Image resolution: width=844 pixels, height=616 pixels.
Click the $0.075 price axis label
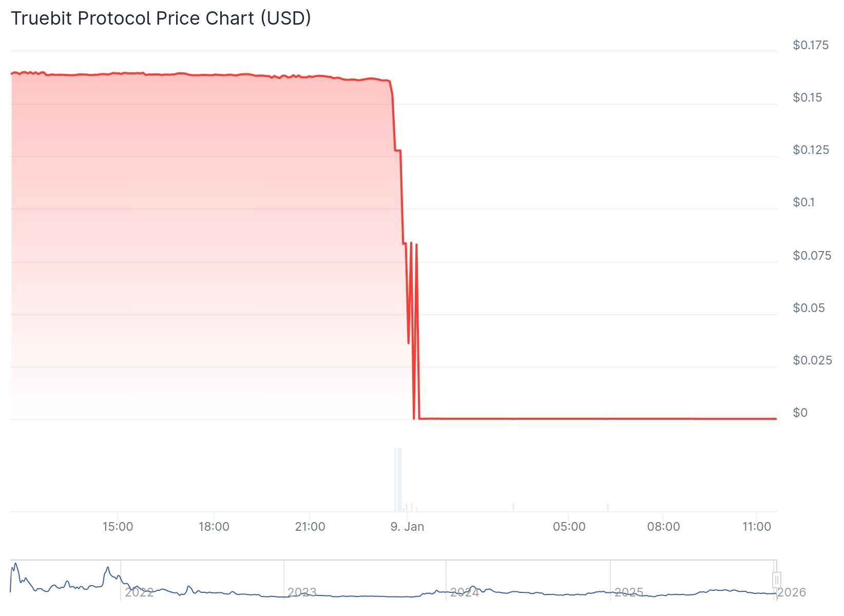click(812, 256)
